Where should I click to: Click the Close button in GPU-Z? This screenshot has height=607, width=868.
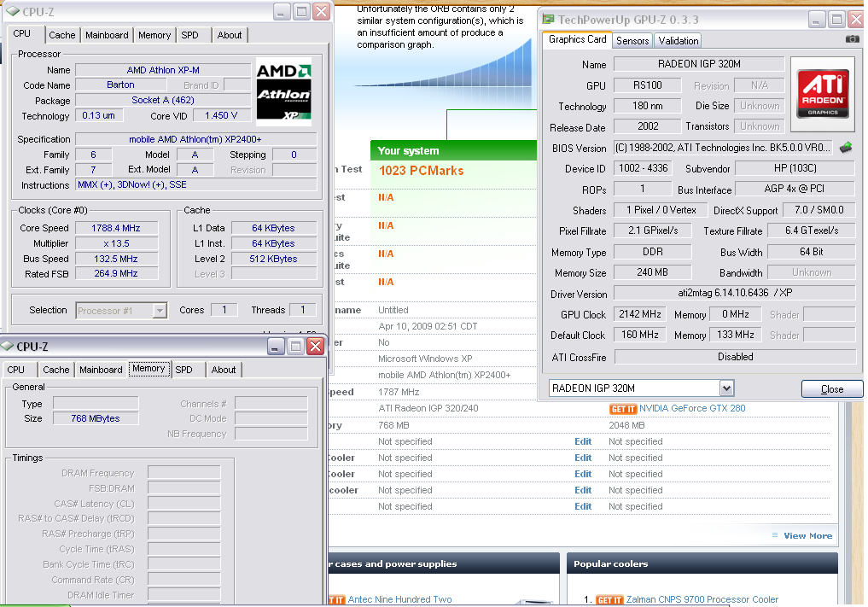[x=832, y=388]
